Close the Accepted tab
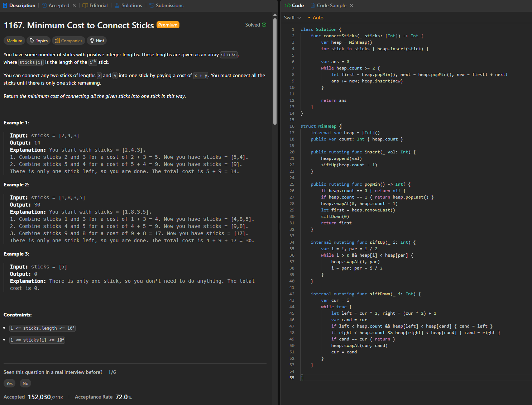This screenshot has height=405, width=532. (x=74, y=5)
